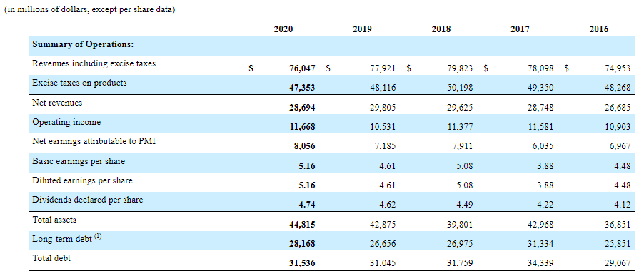Click the Long-term debt footnote marker (1)
The image size is (644, 276).
(98, 237)
